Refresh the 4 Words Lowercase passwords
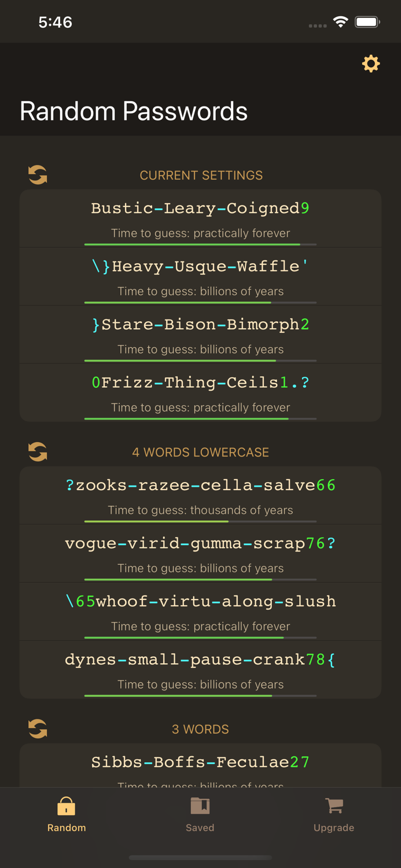Screen dimensions: 401x868 pos(37,451)
